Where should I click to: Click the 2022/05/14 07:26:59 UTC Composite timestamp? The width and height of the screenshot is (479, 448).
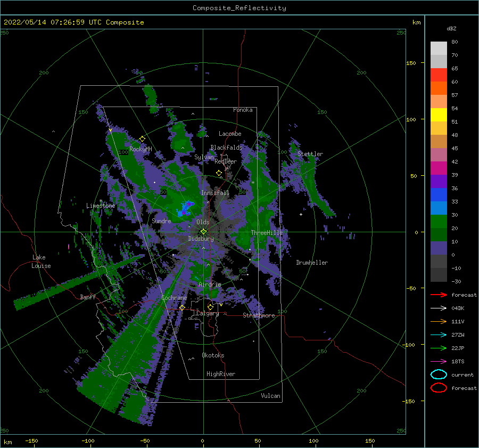[x=73, y=22]
